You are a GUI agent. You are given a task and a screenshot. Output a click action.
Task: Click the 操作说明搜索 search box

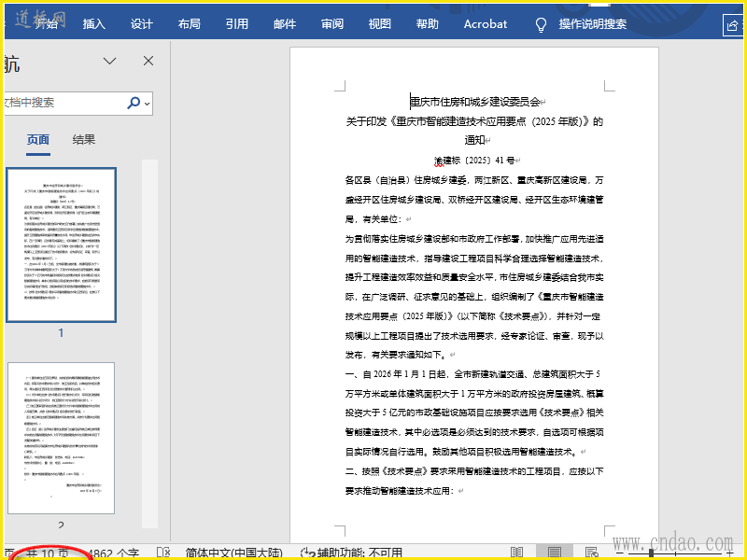pos(592,24)
